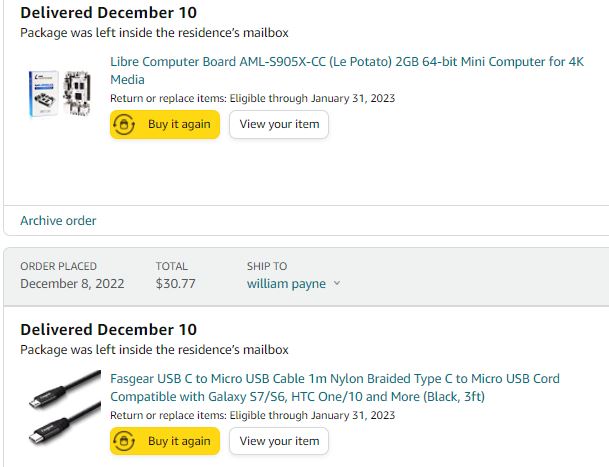Open the Libre Computer Board product thumbnail

point(60,94)
